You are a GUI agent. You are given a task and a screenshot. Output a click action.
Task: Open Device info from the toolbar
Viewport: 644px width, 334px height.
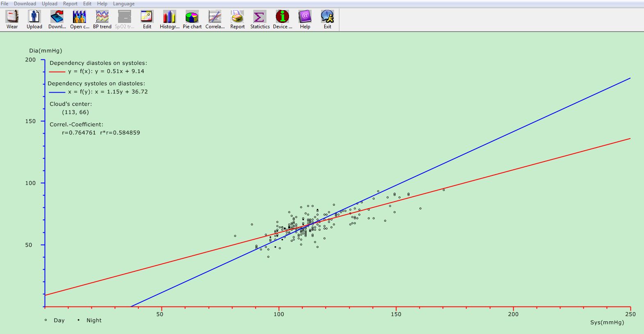point(282,17)
